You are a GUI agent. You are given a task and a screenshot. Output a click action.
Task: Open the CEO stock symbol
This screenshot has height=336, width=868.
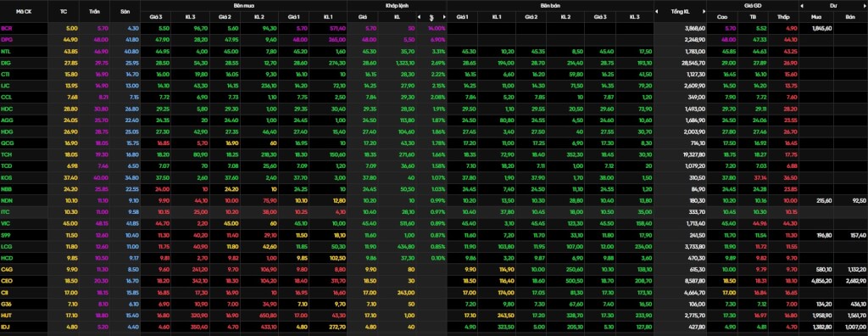(7, 282)
